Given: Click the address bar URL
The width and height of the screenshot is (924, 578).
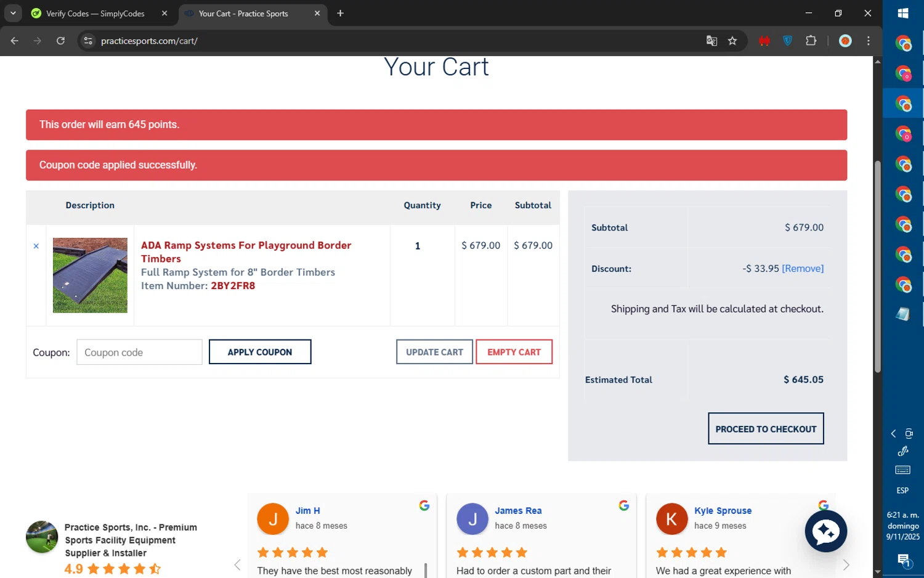Looking at the screenshot, I should point(149,41).
